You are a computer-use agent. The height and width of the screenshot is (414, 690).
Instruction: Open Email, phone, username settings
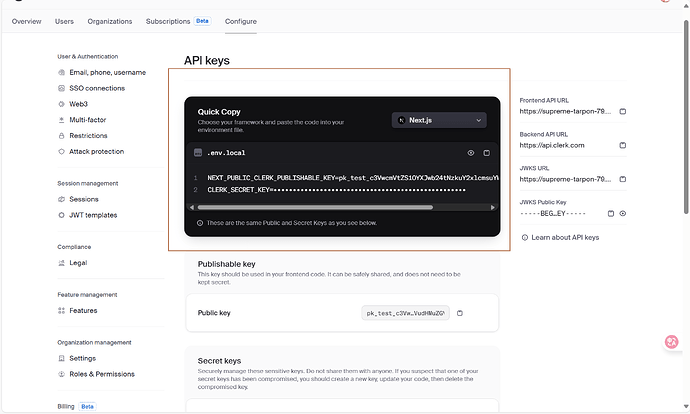(107, 72)
